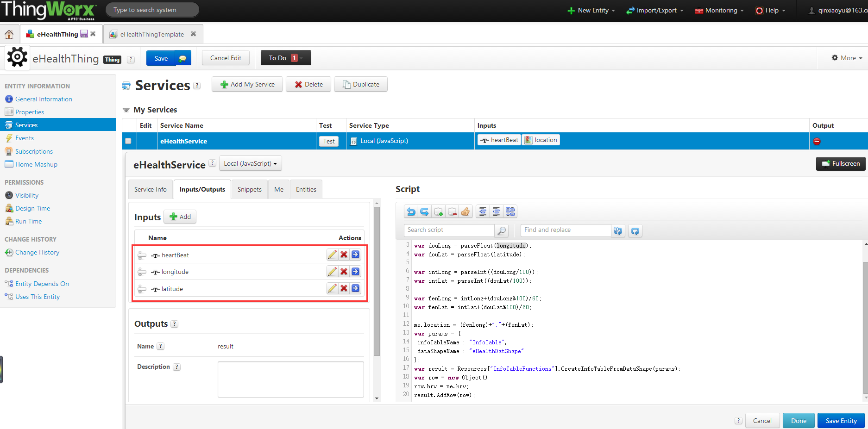Click the Done button

[799, 421]
